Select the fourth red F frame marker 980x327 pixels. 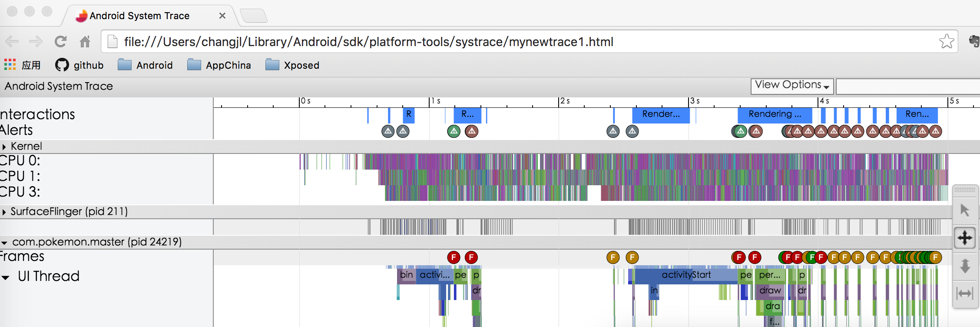[x=755, y=257]
